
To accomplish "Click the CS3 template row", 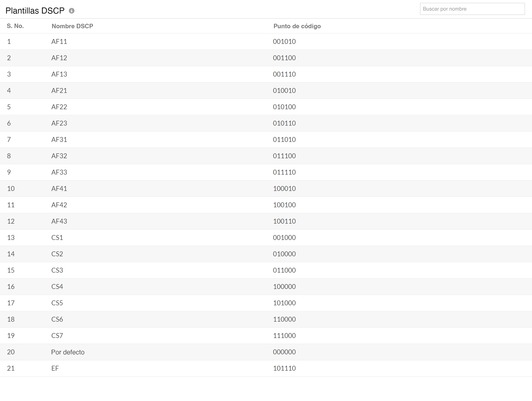I will (57, 270).
